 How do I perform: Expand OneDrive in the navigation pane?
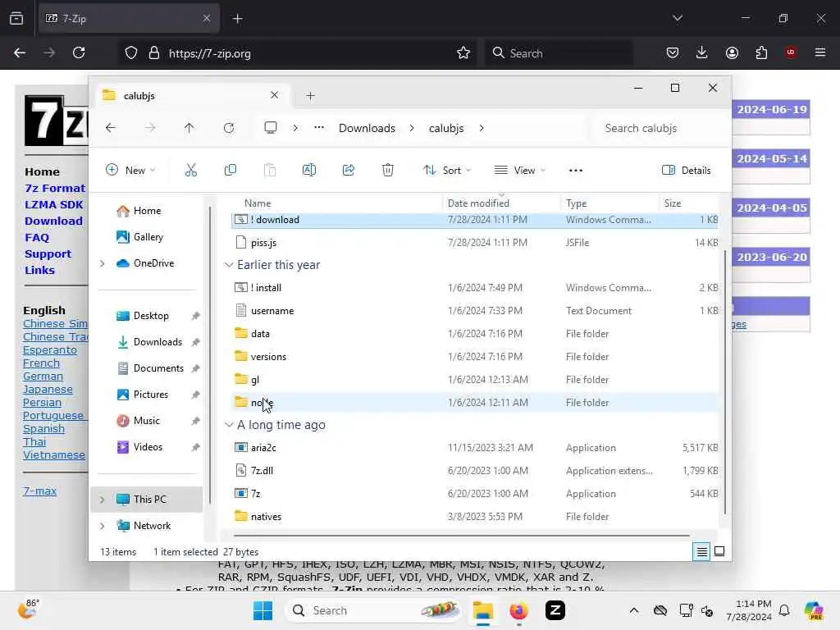102,263
